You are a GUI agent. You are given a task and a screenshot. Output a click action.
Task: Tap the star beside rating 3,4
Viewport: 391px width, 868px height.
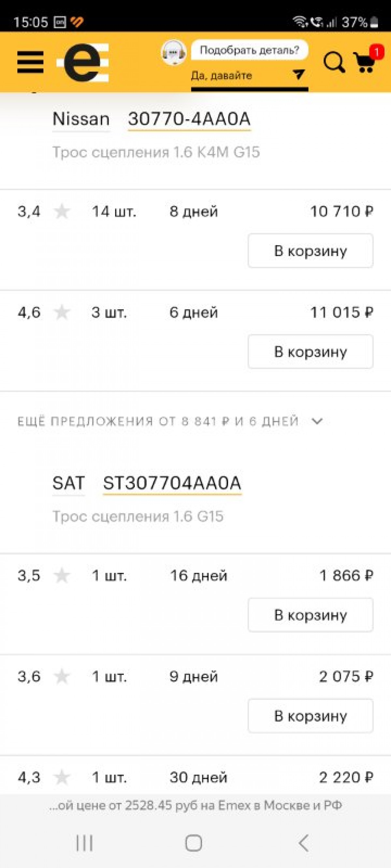coord(62,212)
